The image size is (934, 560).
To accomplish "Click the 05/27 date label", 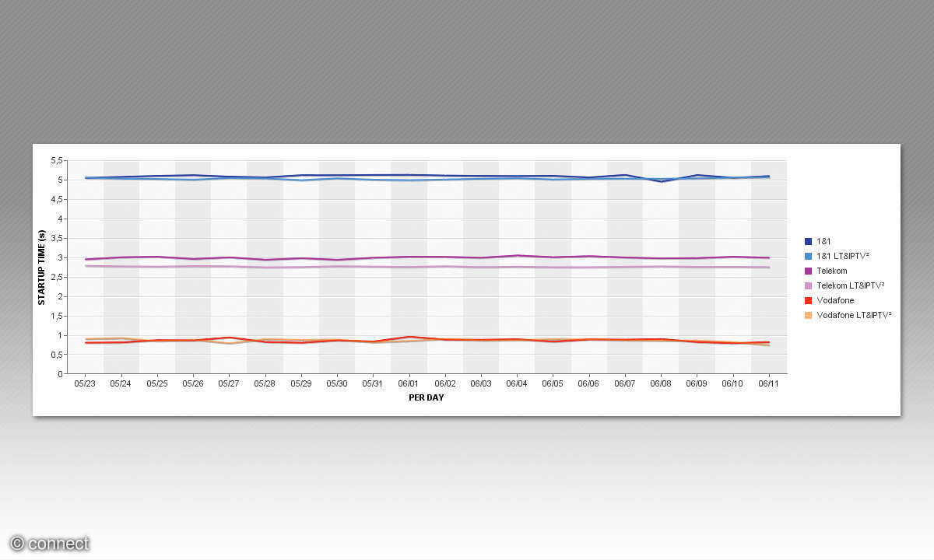I will (x=229, y=383).
